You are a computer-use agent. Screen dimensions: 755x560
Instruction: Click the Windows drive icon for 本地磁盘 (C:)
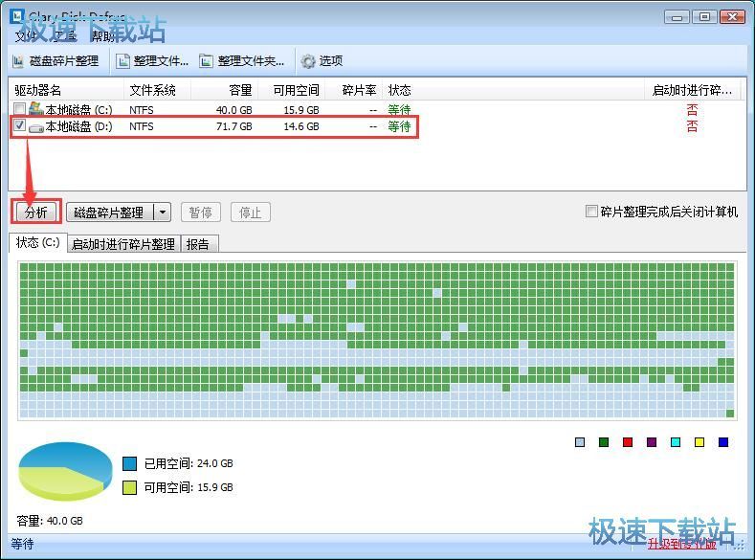36,108
